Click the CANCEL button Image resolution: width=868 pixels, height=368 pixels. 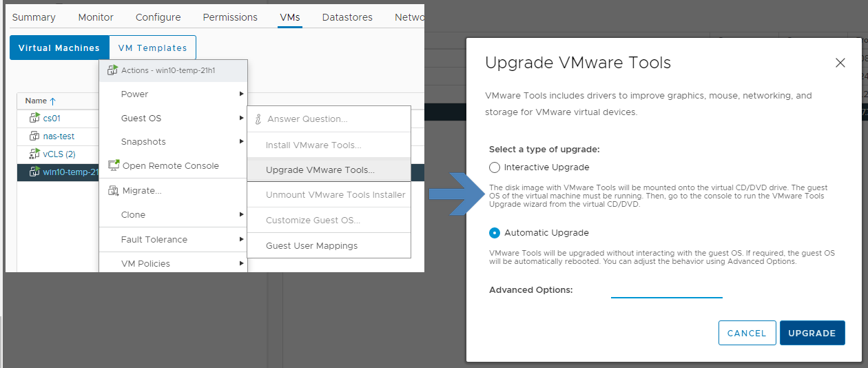pyautogui.click(x=747, y=333)
